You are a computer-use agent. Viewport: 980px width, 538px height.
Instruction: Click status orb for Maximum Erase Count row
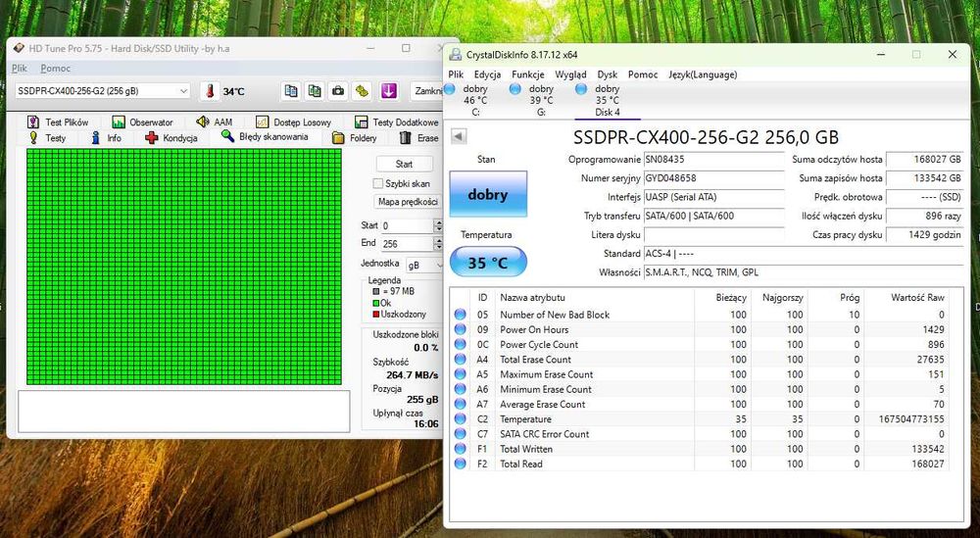[x=461, y=374]
